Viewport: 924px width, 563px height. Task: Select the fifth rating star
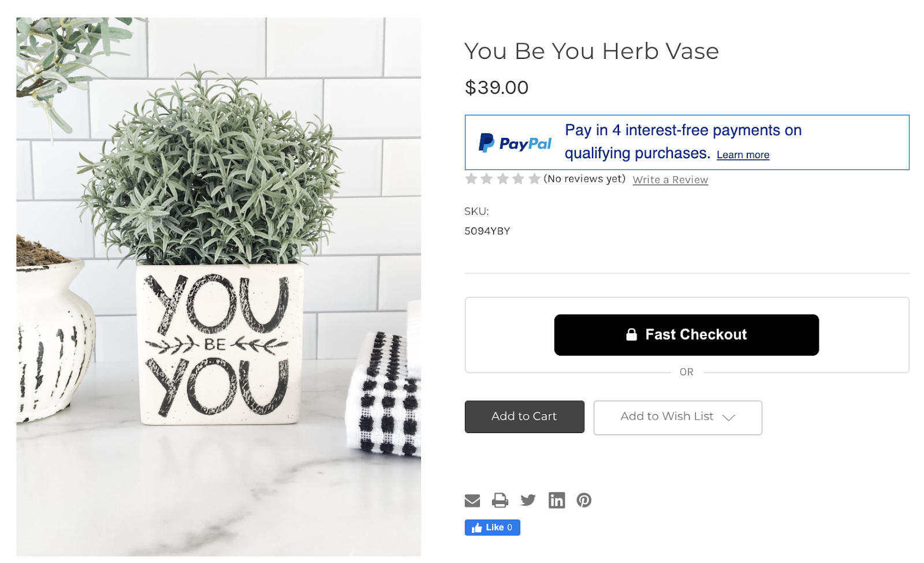pos(534,179)
